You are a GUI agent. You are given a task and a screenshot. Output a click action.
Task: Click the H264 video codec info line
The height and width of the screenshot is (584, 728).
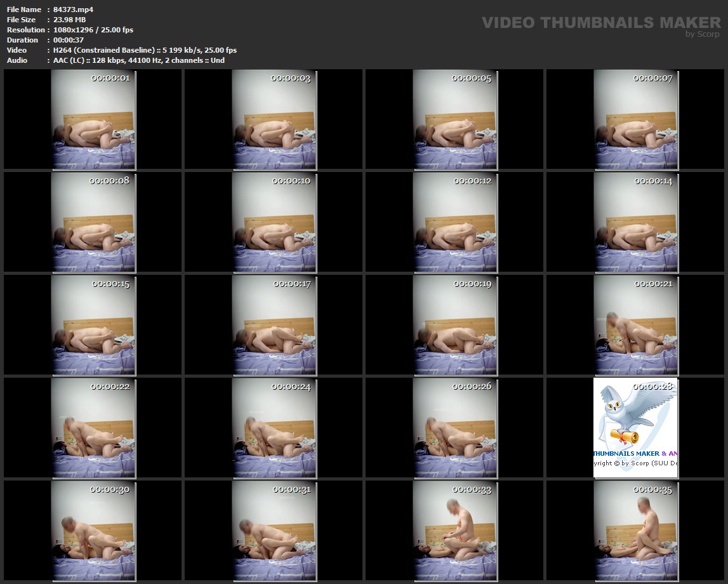click(145, 50)
